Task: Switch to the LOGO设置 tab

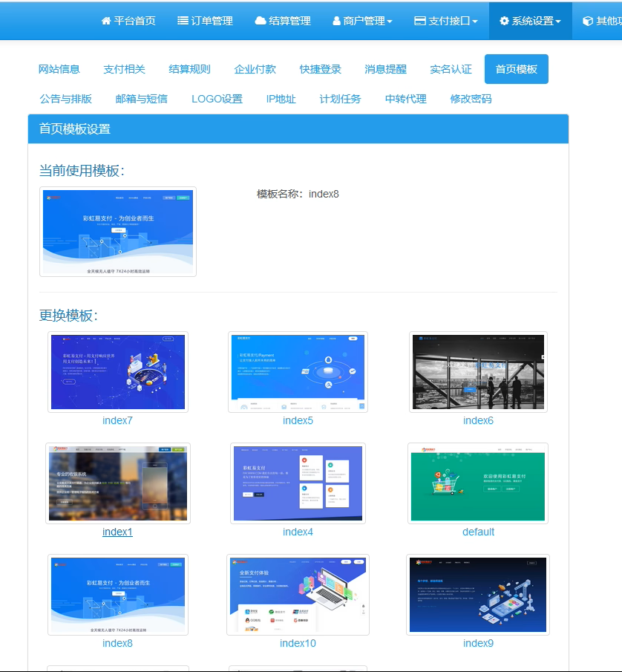Action: pos(217,99)
